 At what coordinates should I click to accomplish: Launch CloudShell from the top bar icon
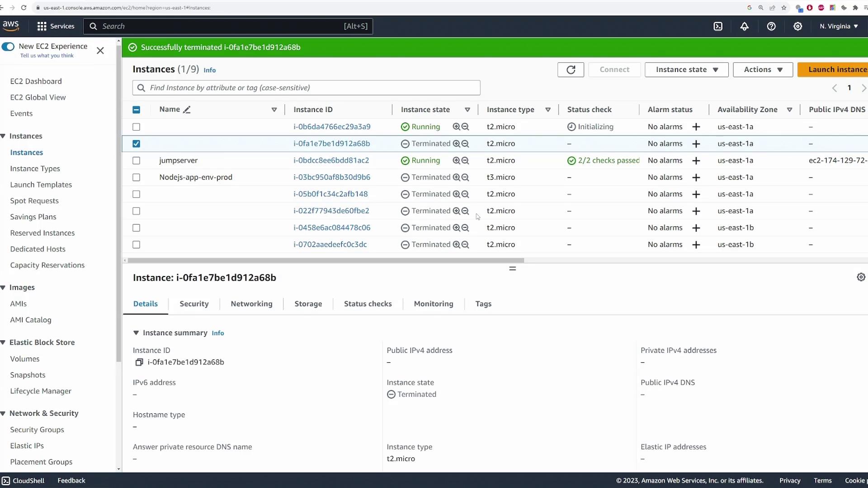718,26
